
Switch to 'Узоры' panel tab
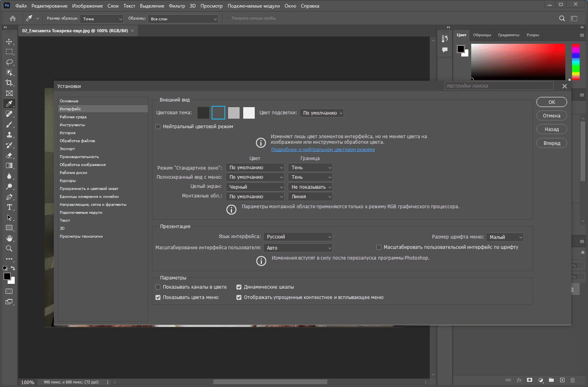tap(533, 35)
